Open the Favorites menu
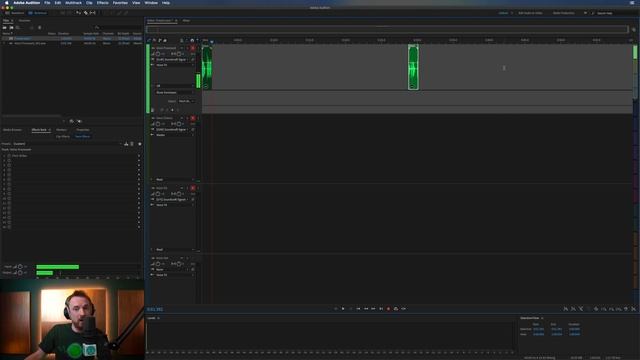This screenshot has width=640, height=360. coord(120,3)
